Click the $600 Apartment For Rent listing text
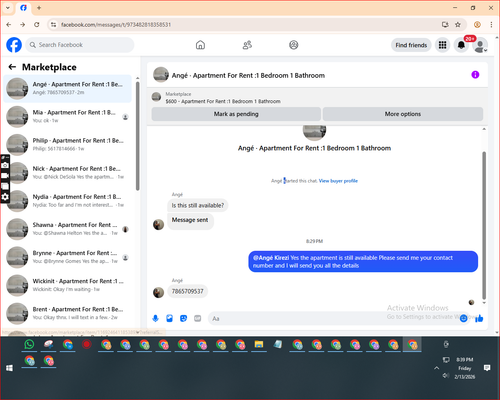Screen dimensions: 500x400 (223, 101)
